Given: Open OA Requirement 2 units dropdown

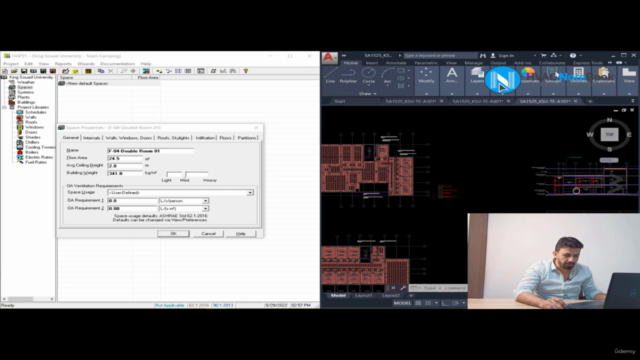Looking at the screenshot, I should 205,209.
